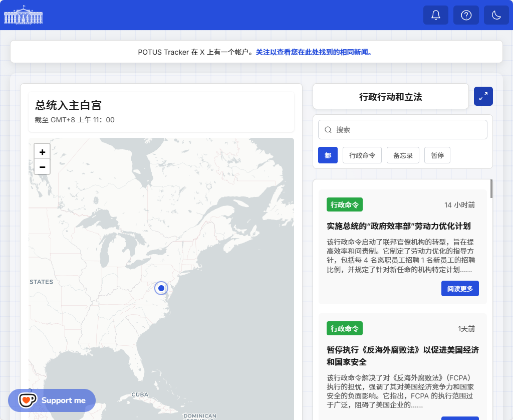Viewport: 513px width, 420px height.
Task: Toggle dark mode with the moon icon
Action: pyautogui.click(x=496, y=15)
